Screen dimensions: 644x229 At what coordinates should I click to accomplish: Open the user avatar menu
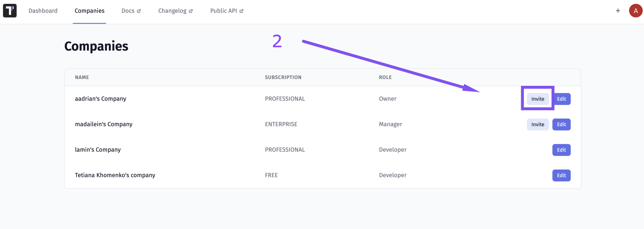point(636,11)
